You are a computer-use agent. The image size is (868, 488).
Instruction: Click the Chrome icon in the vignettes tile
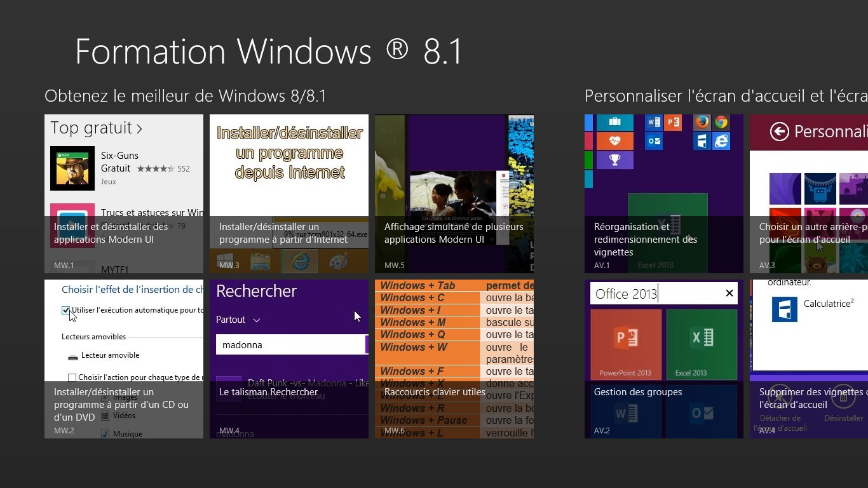[721, 122]
